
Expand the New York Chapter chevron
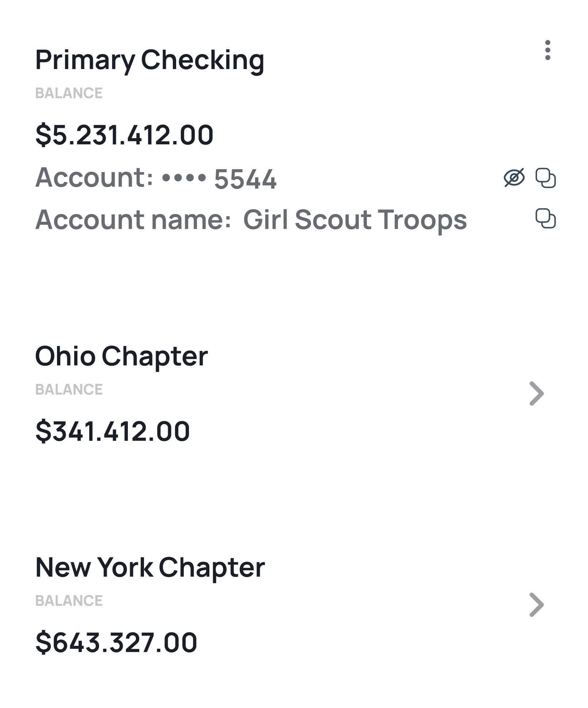pyautogui.click(x=536, y=605)
